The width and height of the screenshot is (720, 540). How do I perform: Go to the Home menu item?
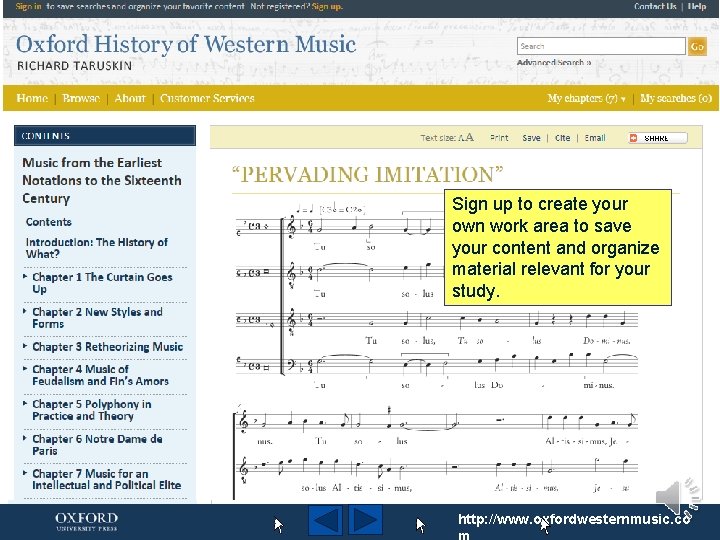(x=32, y=98)
